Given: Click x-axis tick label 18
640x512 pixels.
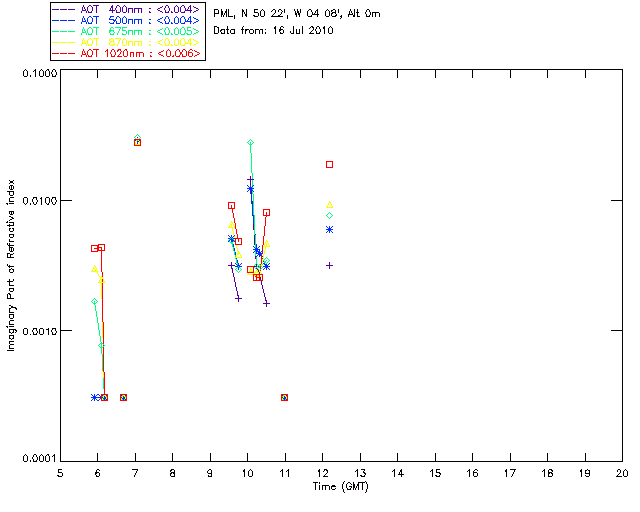Looking at the screenshot, I should [x=547, y=473].
